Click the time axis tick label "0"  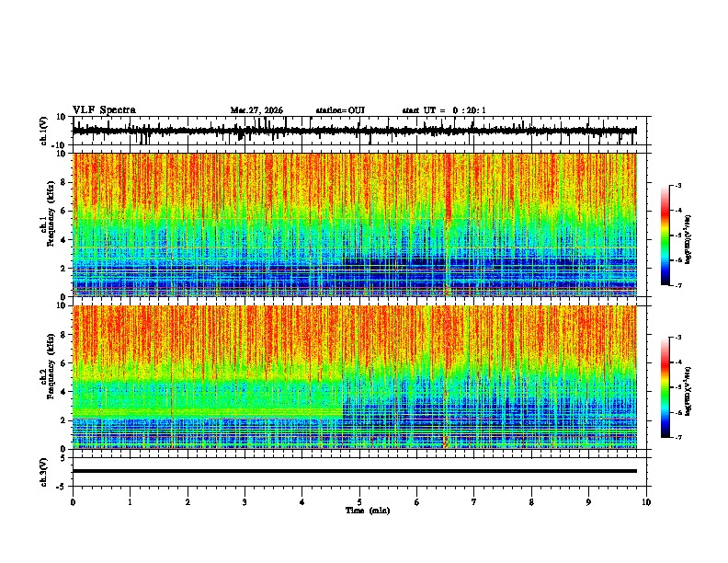click(73, 502)
